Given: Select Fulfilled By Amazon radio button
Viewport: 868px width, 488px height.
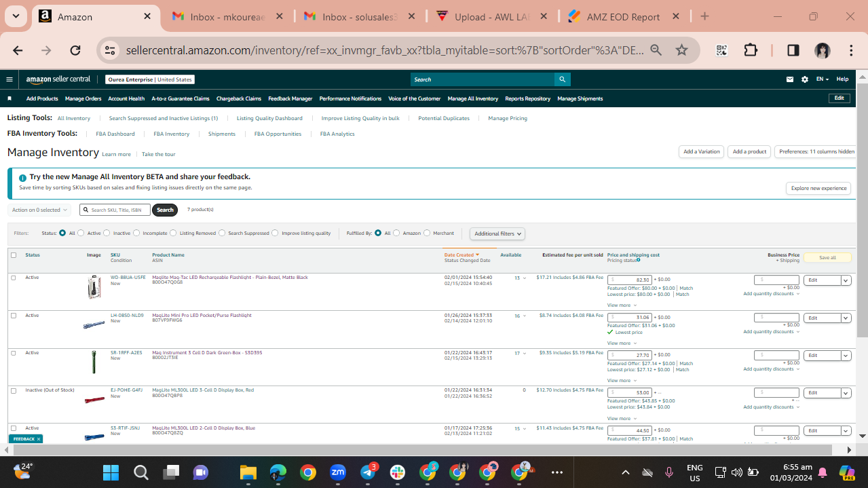Looking at the screenshot, I should click(x=396, y=233).
